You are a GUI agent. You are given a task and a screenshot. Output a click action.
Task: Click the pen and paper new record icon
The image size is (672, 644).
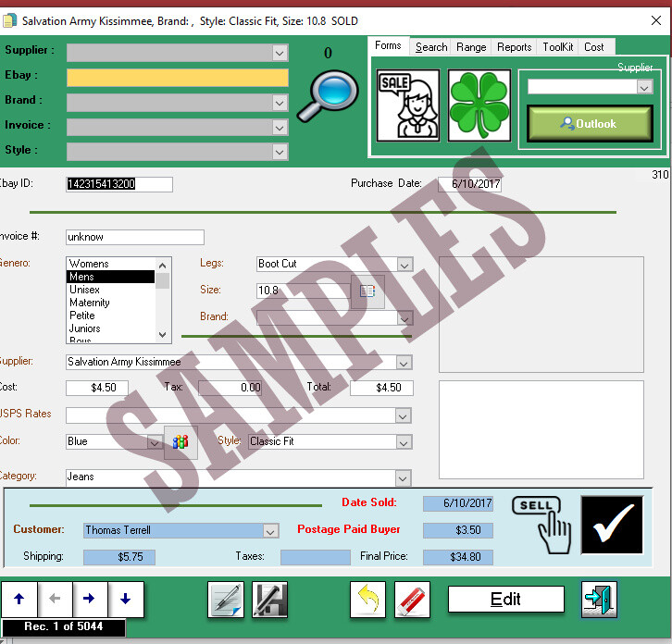[226, 600]
